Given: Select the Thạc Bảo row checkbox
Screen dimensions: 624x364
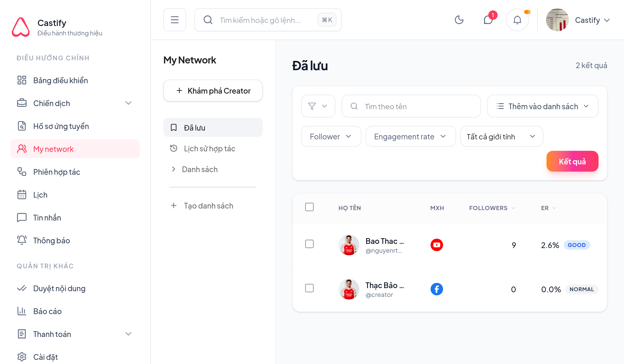Looking at the screenshot, I should click(309, 288).
